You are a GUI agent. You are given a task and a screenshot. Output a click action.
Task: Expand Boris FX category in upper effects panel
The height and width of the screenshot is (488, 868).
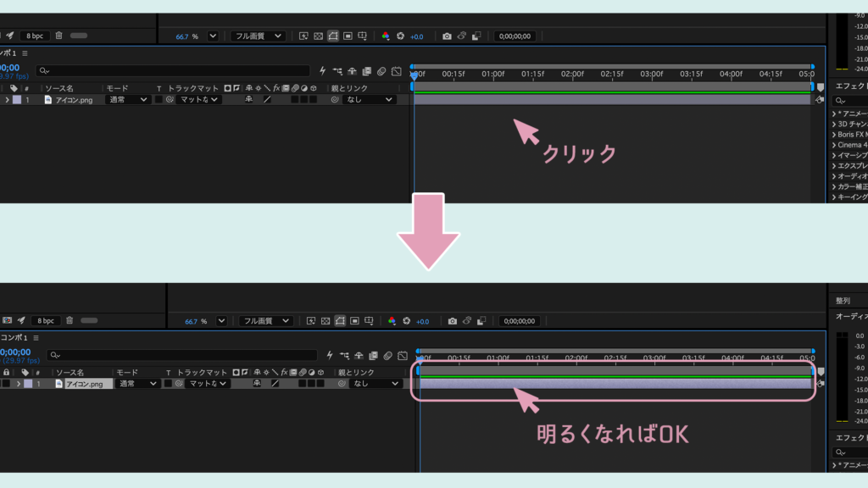(x=834, y=135)
